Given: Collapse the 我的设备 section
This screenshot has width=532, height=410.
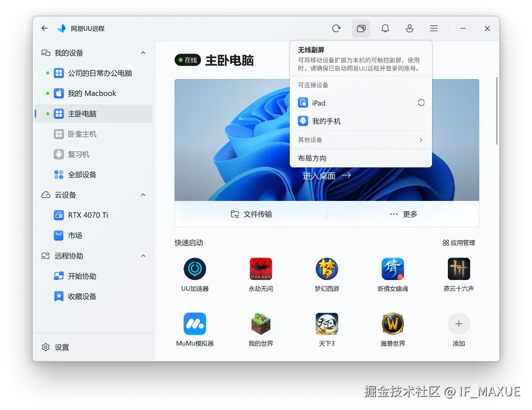Looking at the screenshot, I should (x=143, y=53).
